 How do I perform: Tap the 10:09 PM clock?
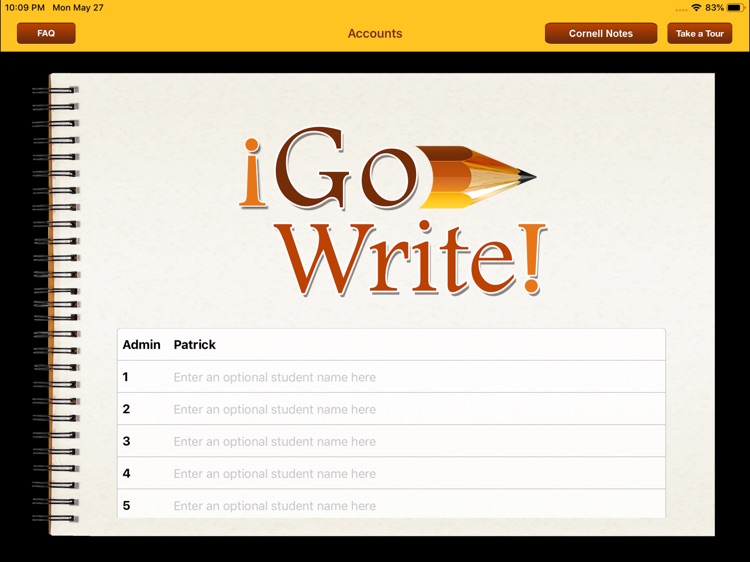pyautogui.click(x=24, y=8)
